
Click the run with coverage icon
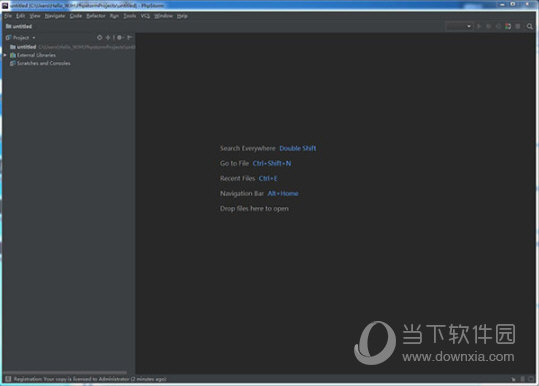(498, 26)
